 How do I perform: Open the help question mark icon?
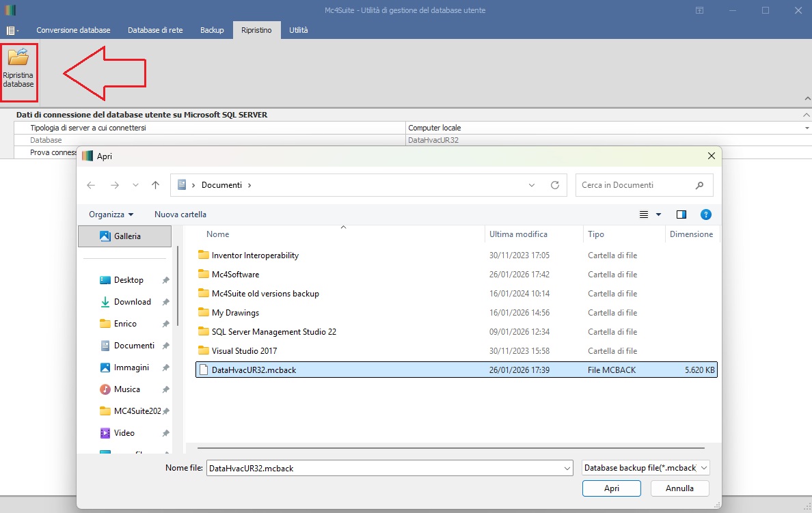pos(705,214)
